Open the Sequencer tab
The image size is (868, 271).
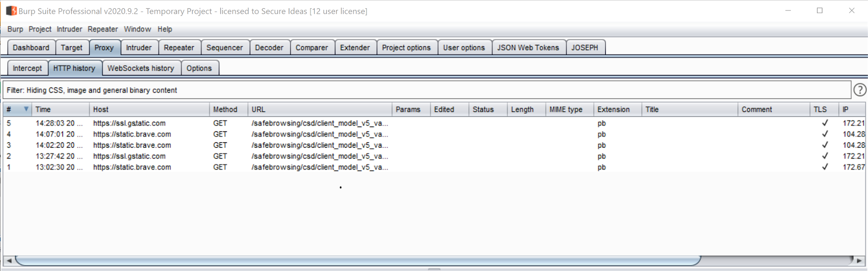click(225, 48)
